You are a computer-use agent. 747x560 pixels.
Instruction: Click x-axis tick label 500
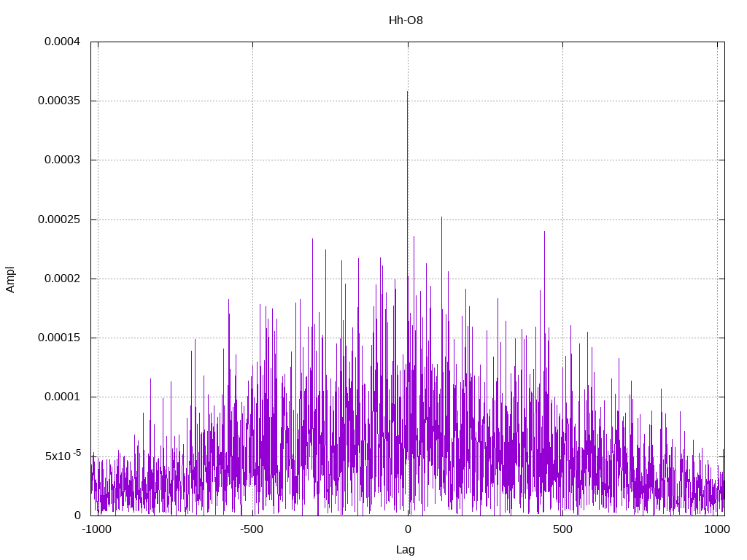tap(562, 529)
